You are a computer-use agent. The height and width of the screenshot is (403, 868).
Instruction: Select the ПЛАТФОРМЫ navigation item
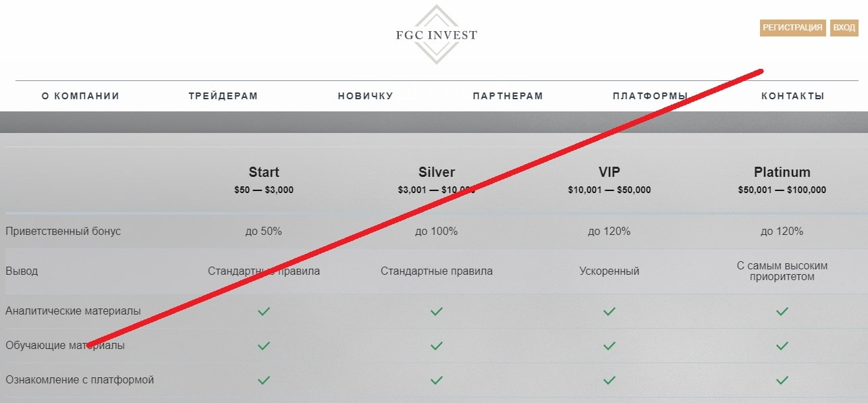[x=650, y=96]
